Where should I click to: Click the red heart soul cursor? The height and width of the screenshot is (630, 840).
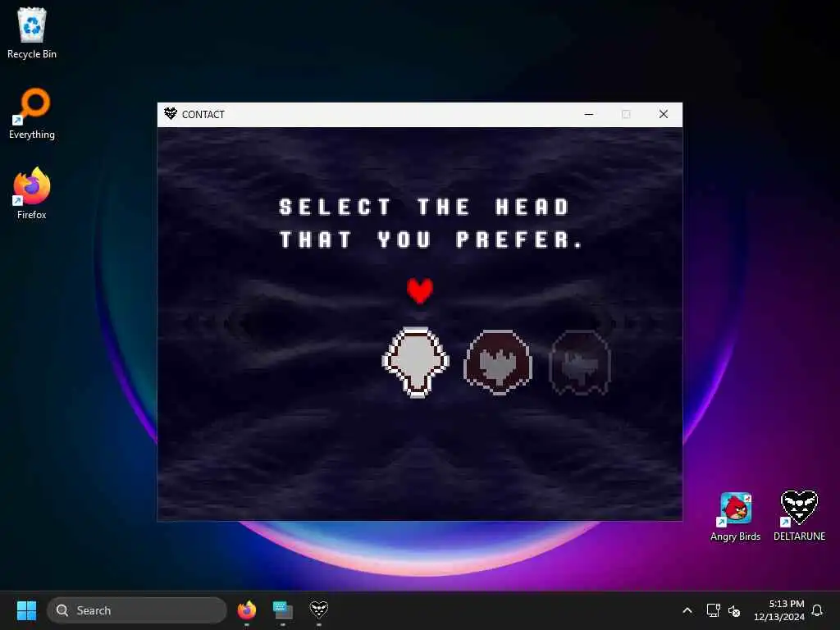[419, 291]
